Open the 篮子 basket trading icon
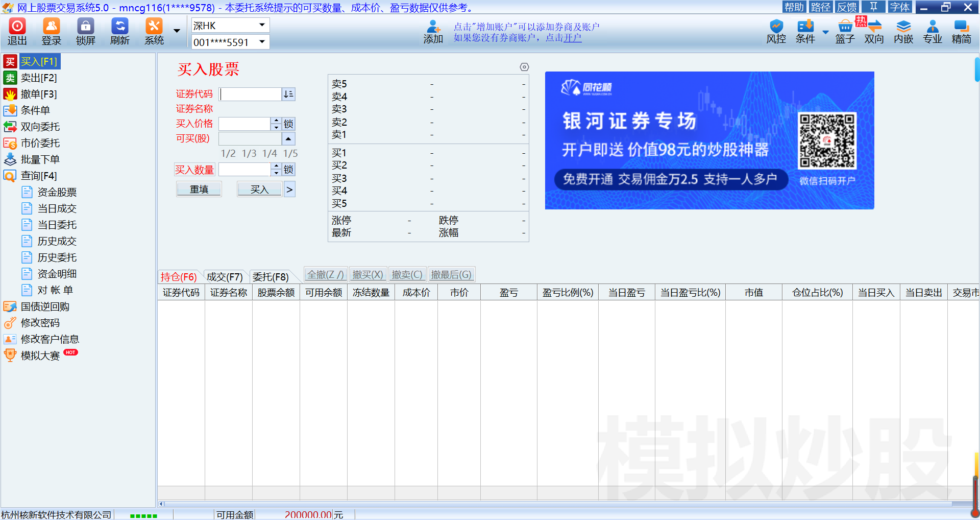 coord(845,27)
